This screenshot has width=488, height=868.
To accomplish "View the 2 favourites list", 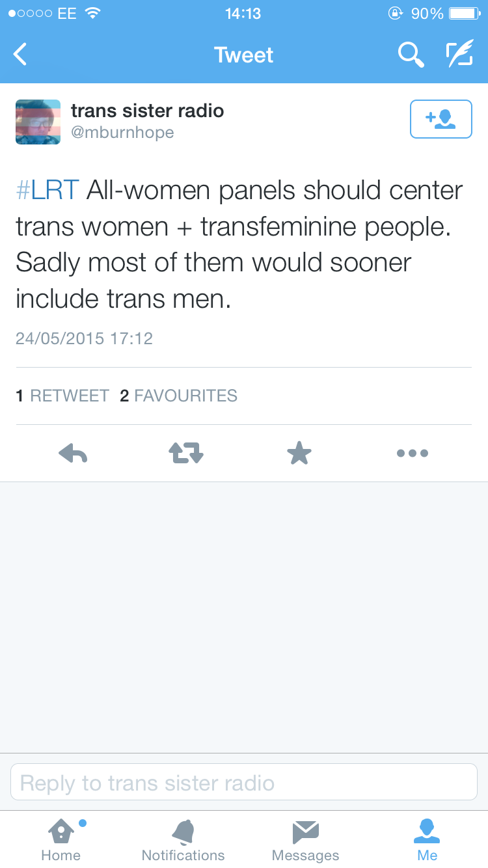I will [179, 396].
